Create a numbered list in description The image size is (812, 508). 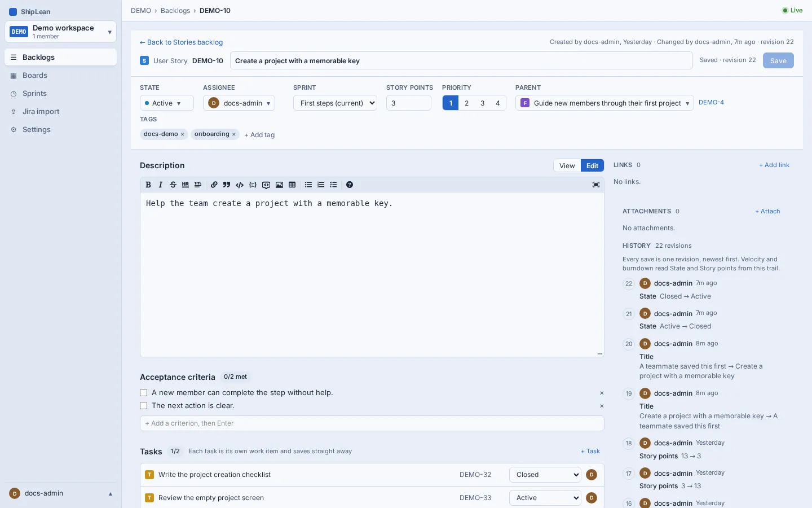[321, 185]
